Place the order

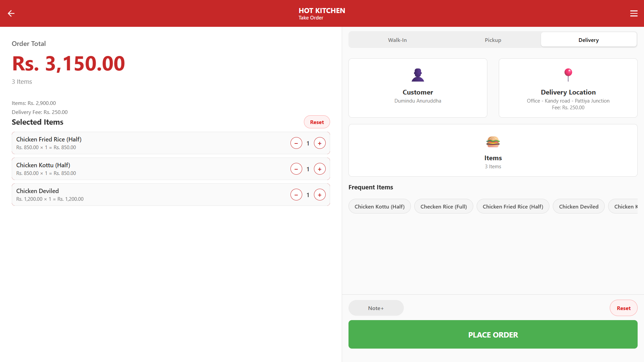pyautogui.click(x=493, y=335)
